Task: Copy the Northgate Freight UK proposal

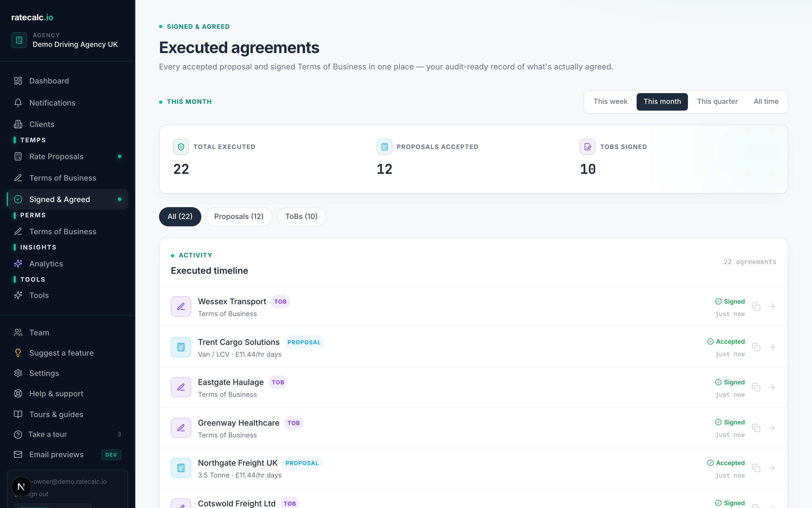Action: (756, 468)
